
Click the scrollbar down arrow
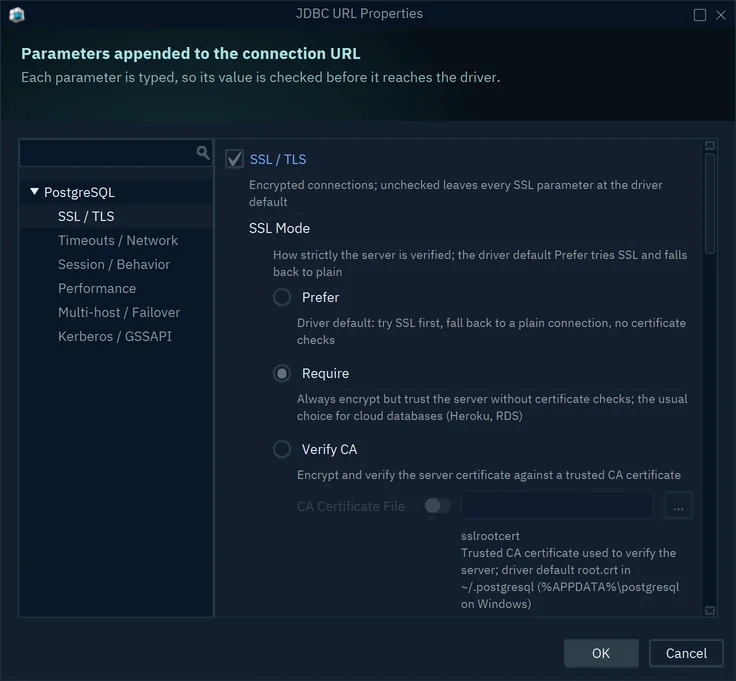[x=710, y=610]
